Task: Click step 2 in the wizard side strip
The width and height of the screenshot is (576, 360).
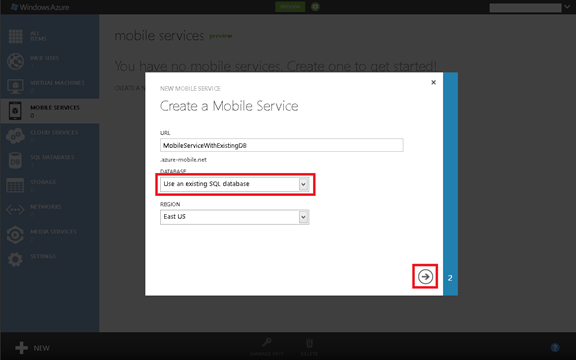Action: [450, 278]
